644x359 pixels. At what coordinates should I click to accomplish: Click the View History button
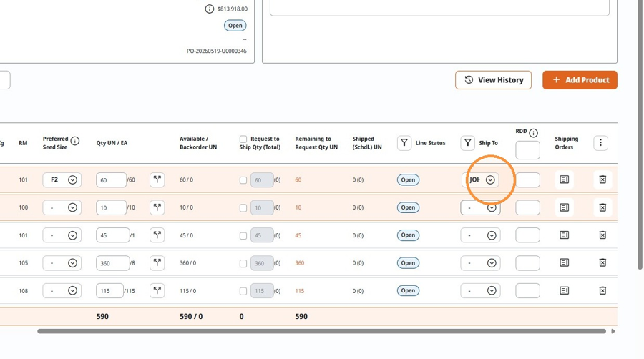[x=493, y=80]
